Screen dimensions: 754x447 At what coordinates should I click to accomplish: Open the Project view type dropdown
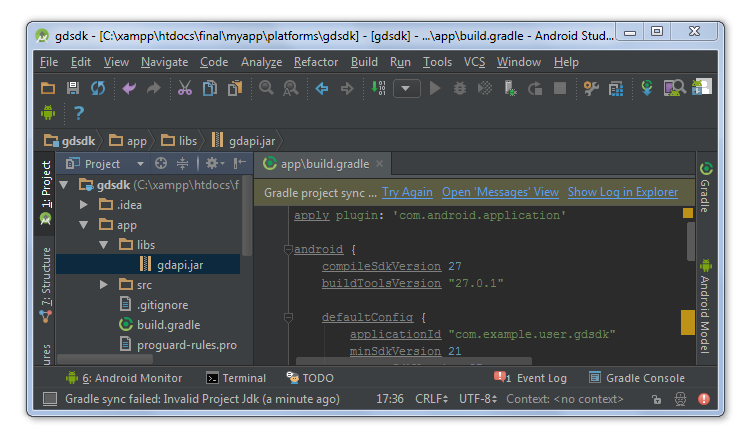point(140,164)
